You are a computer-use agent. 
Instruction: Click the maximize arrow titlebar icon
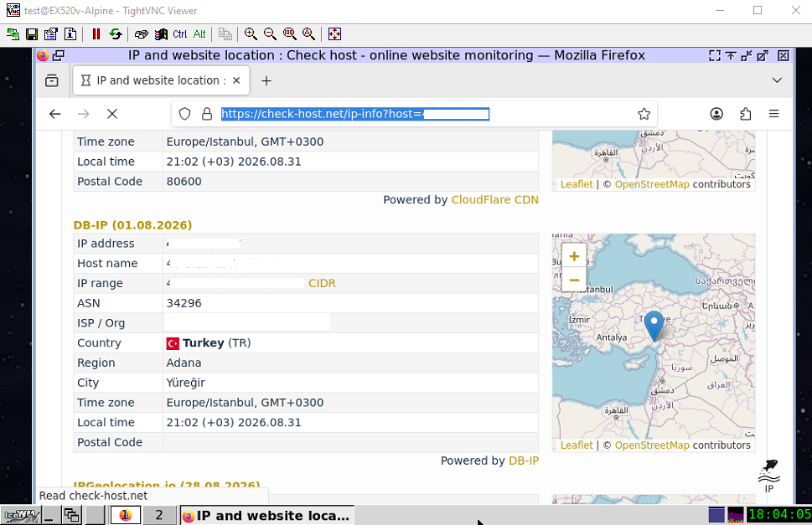point(763,55)
